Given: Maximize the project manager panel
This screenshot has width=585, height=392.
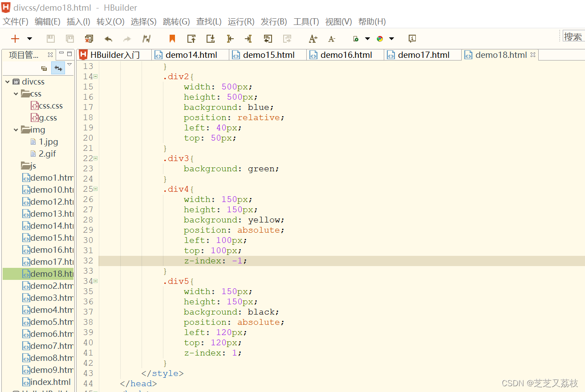Looking at the screenshot, I should (69, 54).
